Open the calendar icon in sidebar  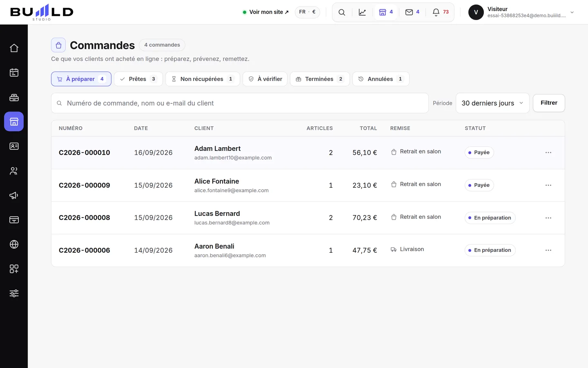(x=14, y=72)
